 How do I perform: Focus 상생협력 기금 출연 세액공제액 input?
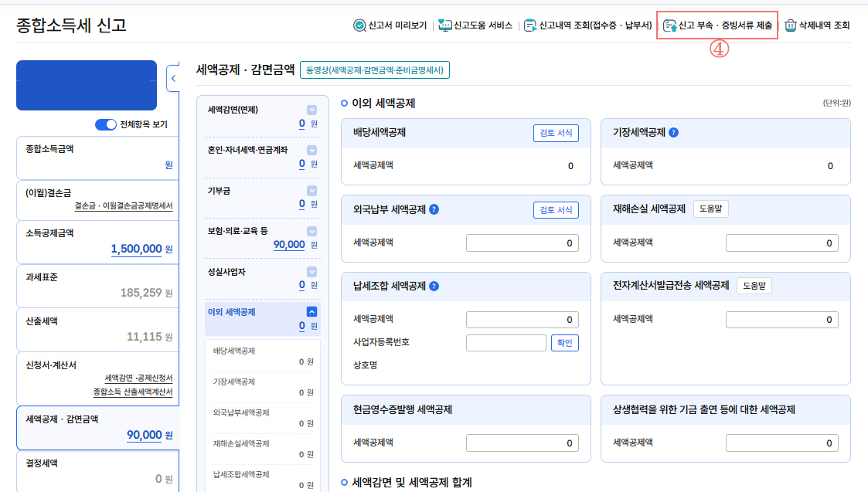pos(781,443)
